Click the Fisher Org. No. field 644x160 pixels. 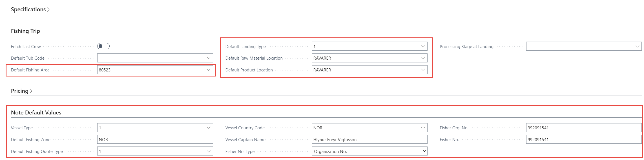click(583, 128)
